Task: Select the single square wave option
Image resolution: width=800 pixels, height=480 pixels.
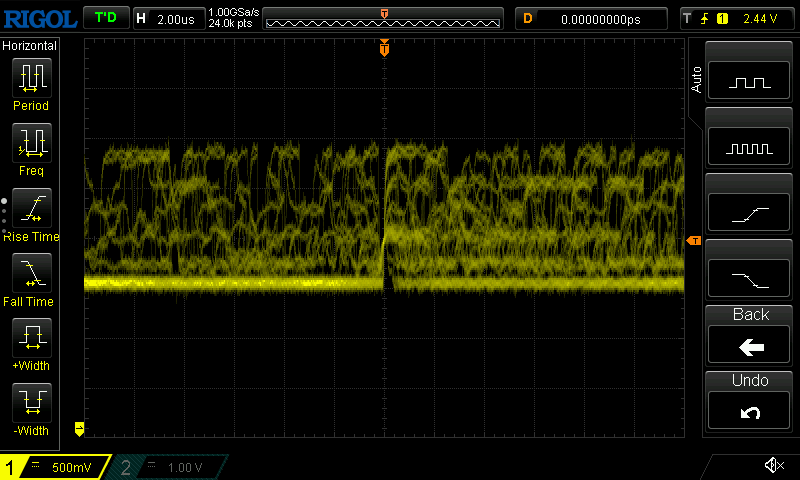Action: tap(750, 83)
